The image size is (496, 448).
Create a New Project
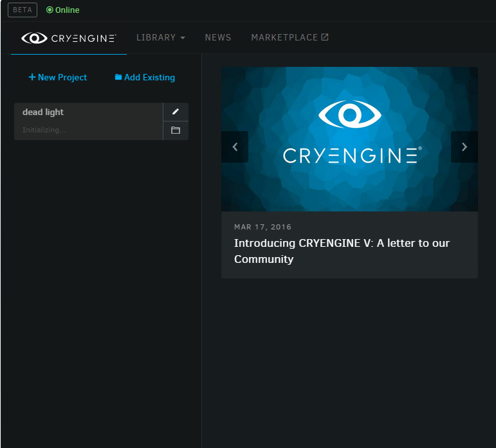point(57,77)
